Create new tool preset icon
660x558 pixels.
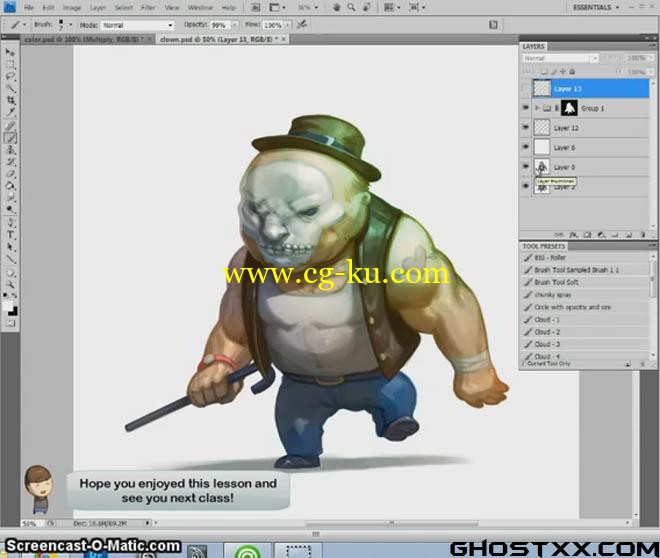[x=628, y=364]
